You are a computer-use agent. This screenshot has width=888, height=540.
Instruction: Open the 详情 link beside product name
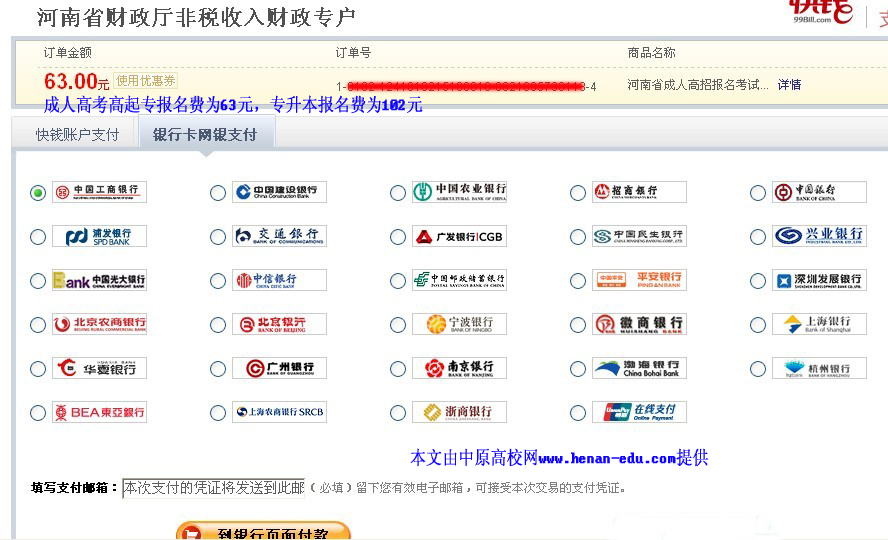(x=789, y=85)
